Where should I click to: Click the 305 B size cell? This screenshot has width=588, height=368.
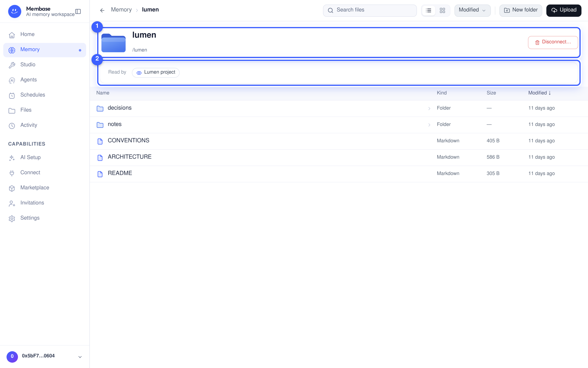pos(493,173)
